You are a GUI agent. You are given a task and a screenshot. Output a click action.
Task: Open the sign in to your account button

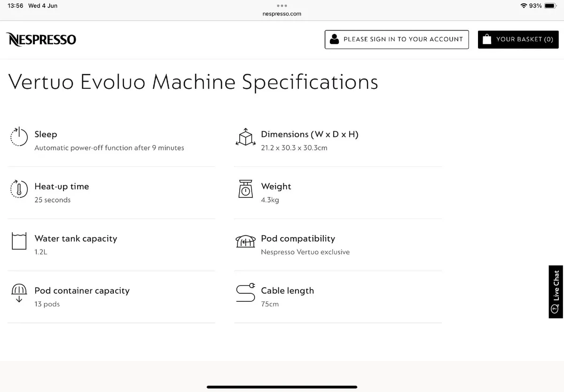397,39
